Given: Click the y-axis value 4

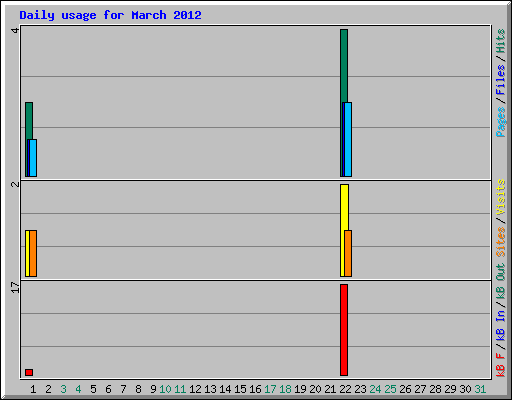Looking at the screenshot, I should [x=15, y=31].
